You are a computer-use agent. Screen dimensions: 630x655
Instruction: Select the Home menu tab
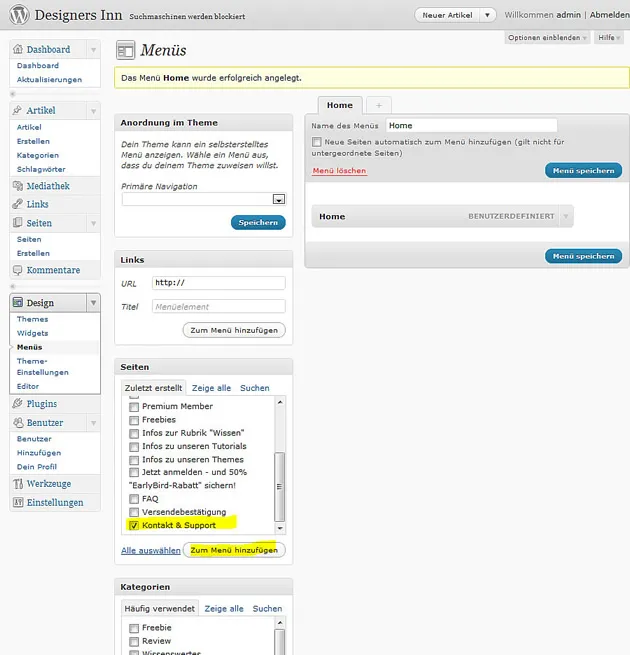click(x=340, y=105)
